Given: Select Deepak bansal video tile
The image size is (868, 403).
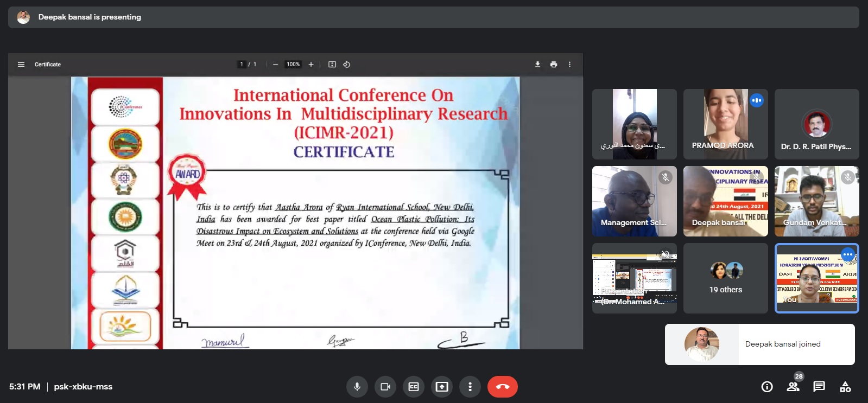Looking at the screenshot, I should coord(726,201).
